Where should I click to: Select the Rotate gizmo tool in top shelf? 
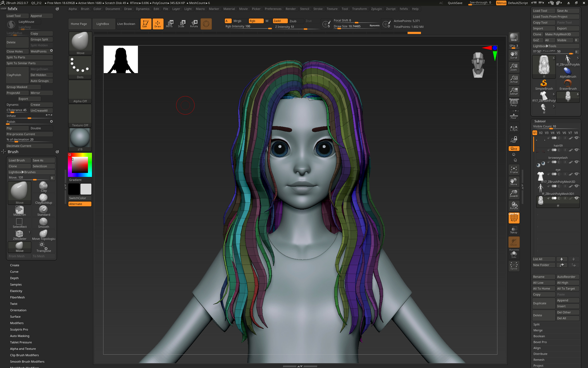point(194,24)
